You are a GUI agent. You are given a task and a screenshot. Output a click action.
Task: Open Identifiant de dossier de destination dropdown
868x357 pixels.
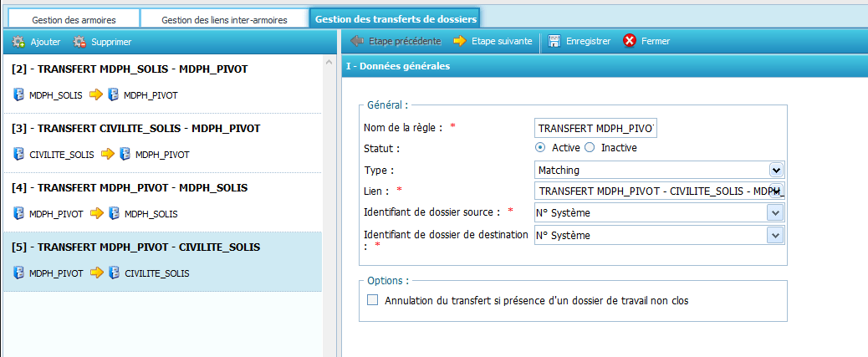775,235
